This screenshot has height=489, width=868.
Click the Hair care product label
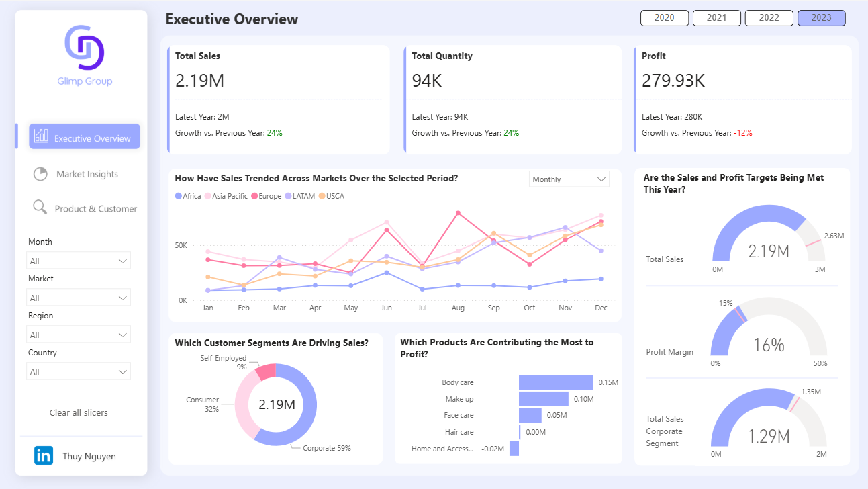tap(459, 432)
